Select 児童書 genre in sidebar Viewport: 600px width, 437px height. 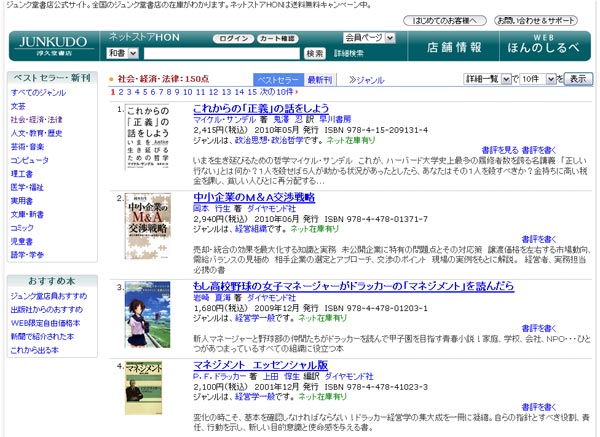[x=22, y=241]
